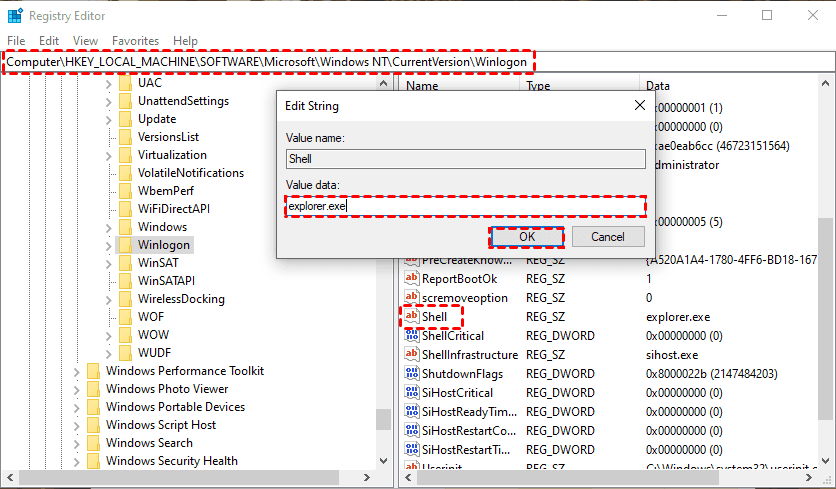Select the Windows Portable Devices folder icon
The width and height of the screenshot is (836, 489).
point(93,407)
